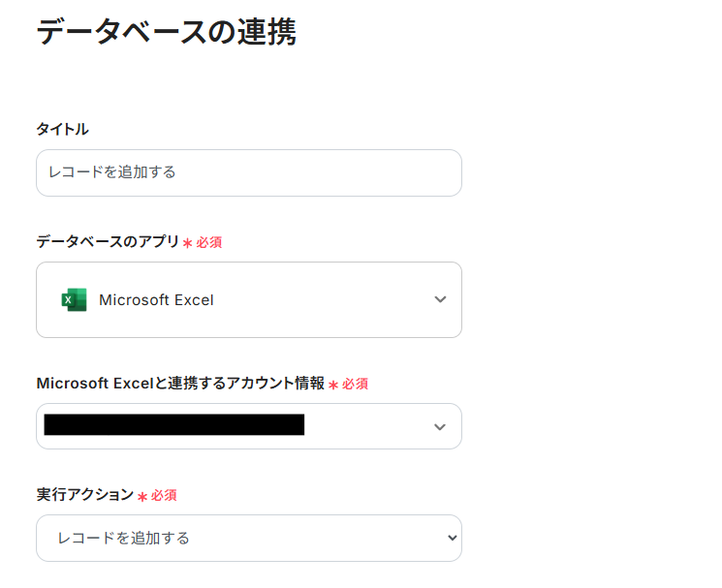
Task: Click red asterisk beside データベースのアプリ label
Action: (x=187, y=243)
